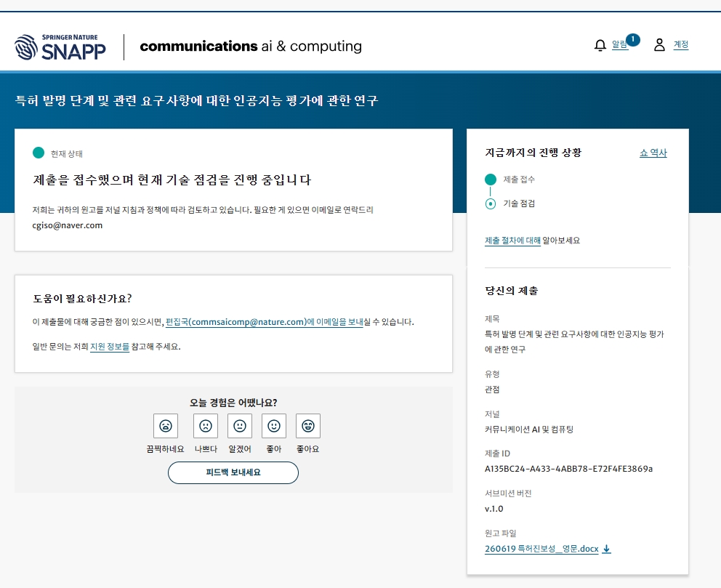Click the large white paper title in blue banner
Viewport: 721px width, 588px height.
click(197, 101)
